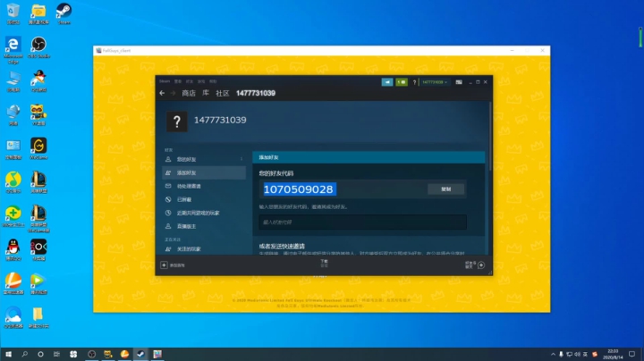Click the highlighted friend code 1070509028
Image resolution: width=644 pixels, height=361 pixels.
pyautogui.click(x=300, y=189)
